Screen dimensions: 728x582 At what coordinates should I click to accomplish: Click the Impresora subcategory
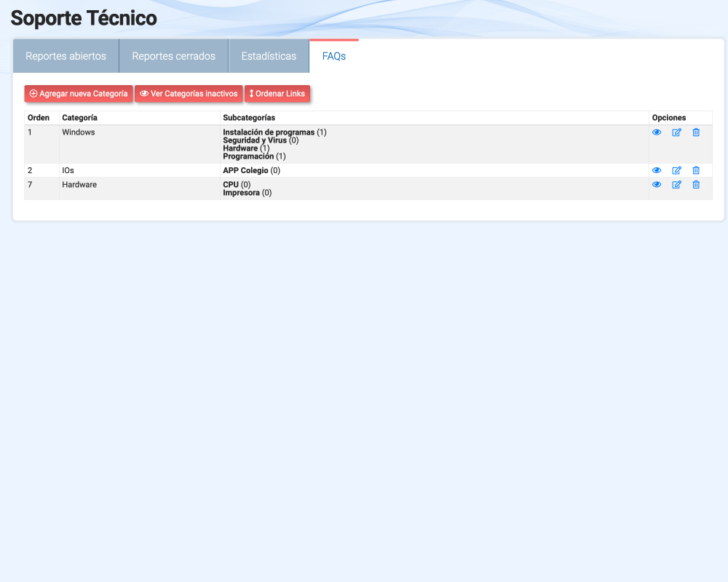241,193
